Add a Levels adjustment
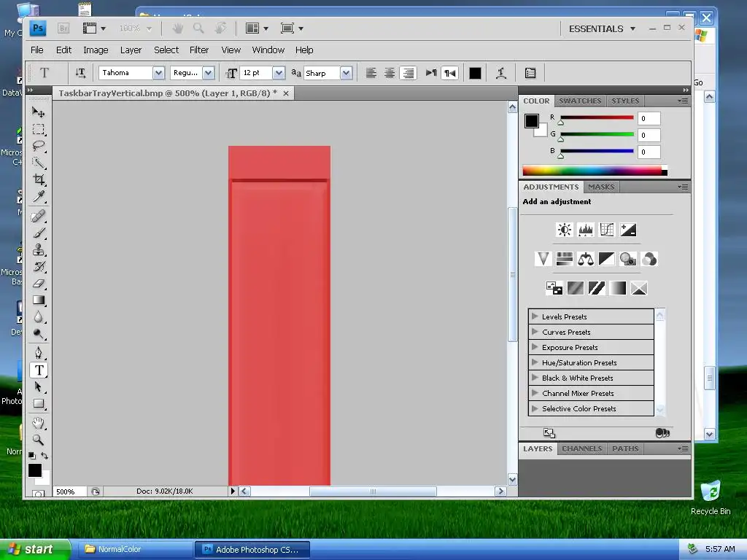747x560 pixels. pos(586,230)
